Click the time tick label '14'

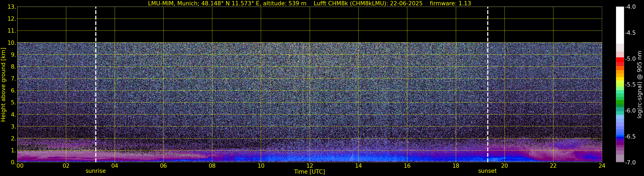tap(358, 166)
